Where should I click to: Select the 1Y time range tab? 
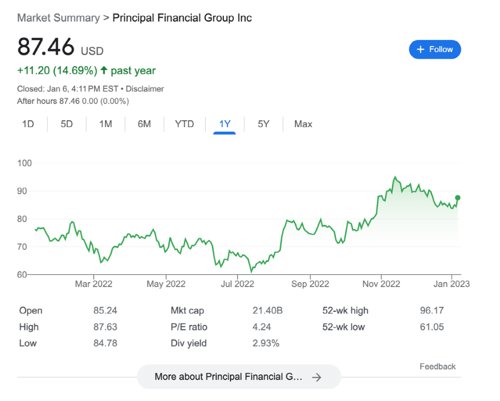click(x=225, y=124)
